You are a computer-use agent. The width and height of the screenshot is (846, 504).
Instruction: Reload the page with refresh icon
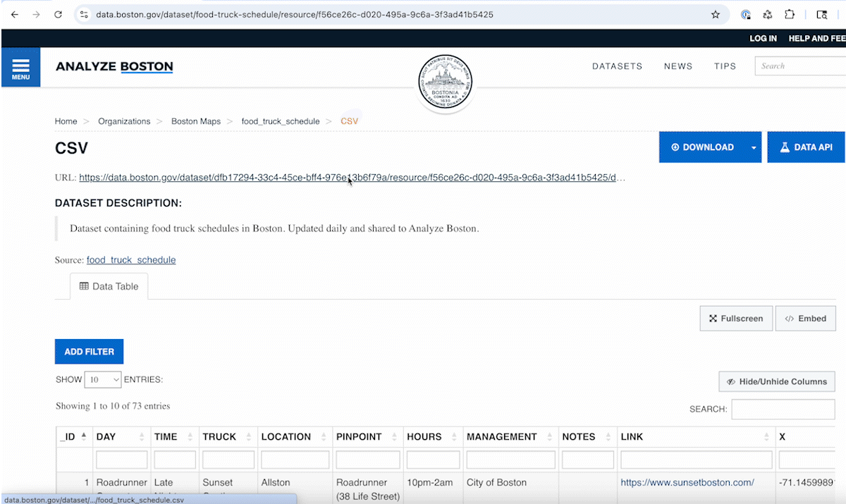point(59,14)
